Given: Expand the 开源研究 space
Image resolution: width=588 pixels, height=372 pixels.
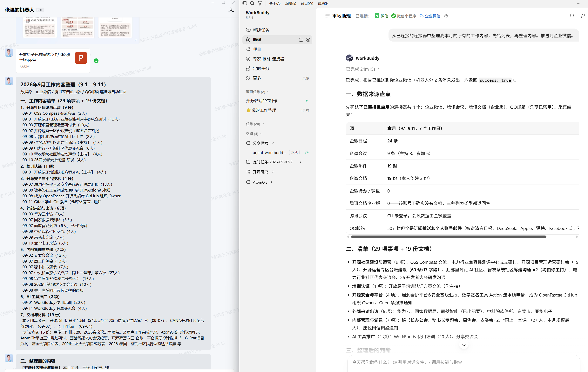Looking at the screenshot, I should point(273,172).
